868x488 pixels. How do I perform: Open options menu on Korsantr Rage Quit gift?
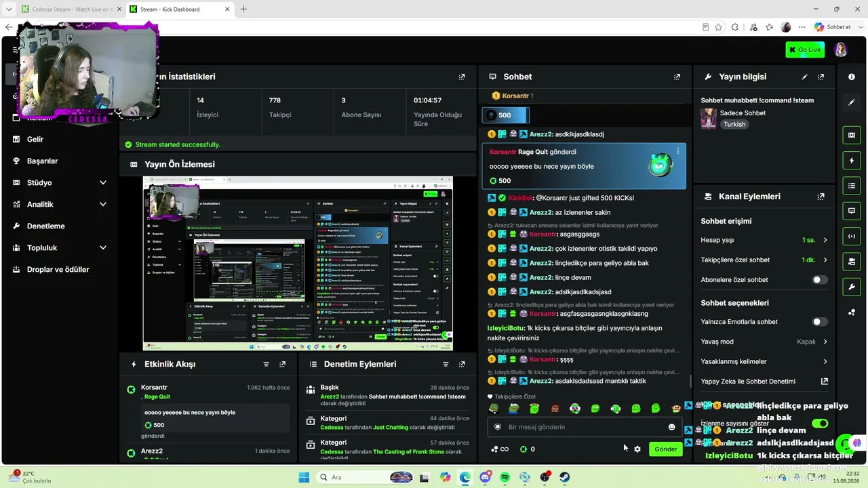click(677, 151)
